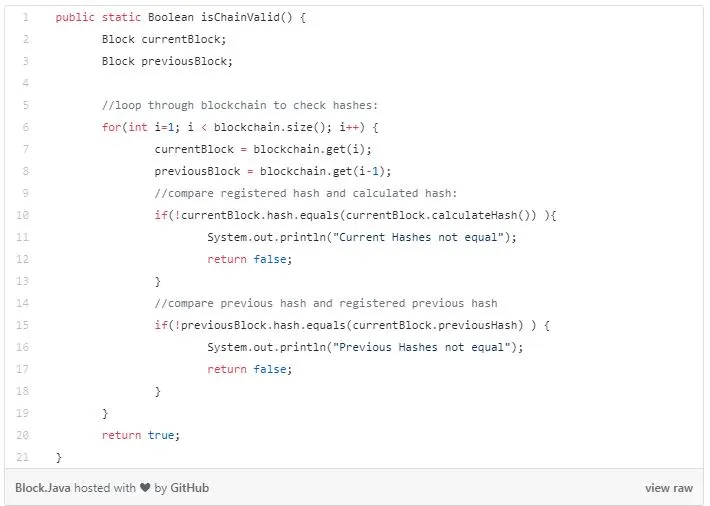Click the Block previousBlock declaration
Image resolution: width=710 pixels, height=506 pixels.
pos(167,62)
